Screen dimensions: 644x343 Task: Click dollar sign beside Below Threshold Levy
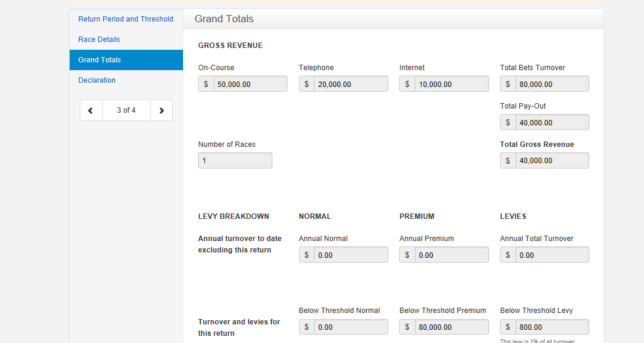508,327
